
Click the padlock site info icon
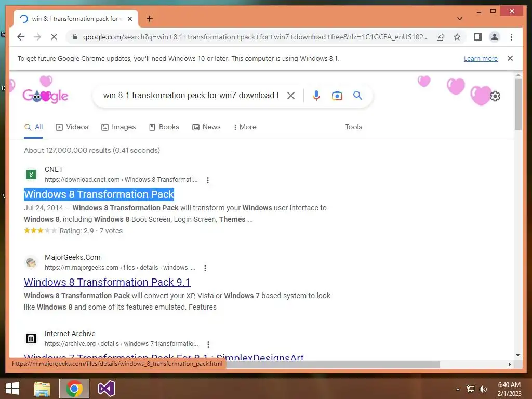[75, 37]
